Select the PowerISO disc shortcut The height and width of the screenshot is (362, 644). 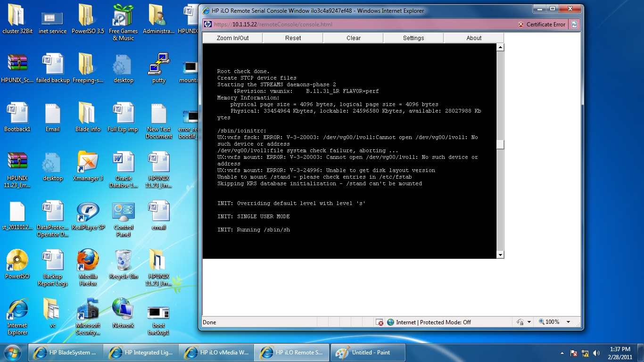[x=17, y=265]
